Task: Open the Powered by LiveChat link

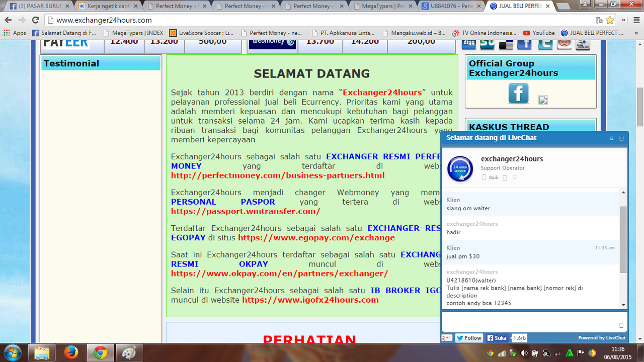Action: (602, 338)
